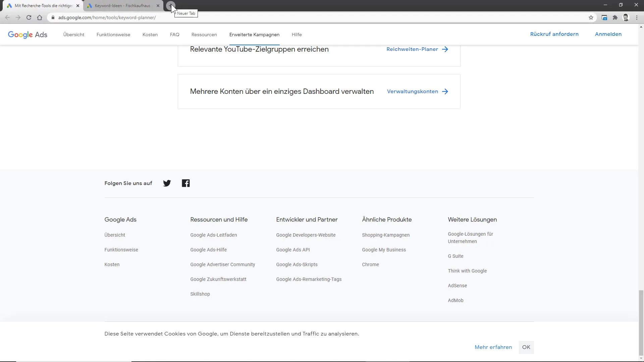The image size is (644, 362).
Task: Close the Keyword-Ideen Fischkaufhaus tab
Action: click(158, 6)
